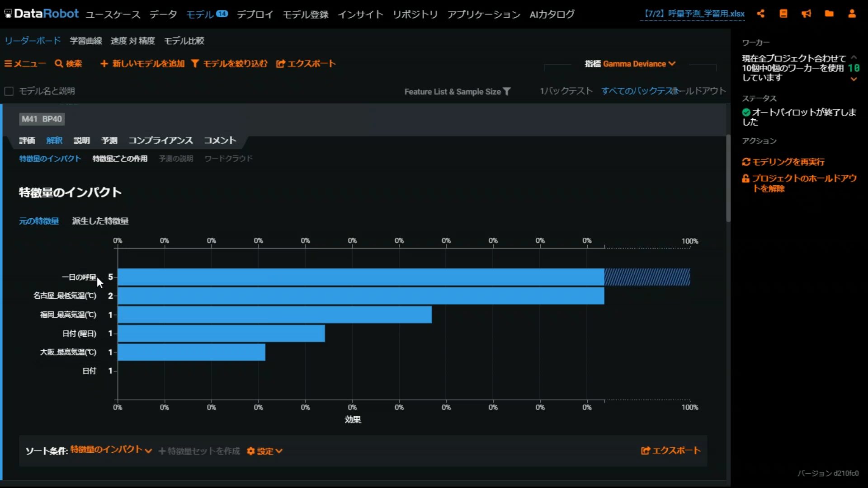Open the ソート条件 特徴量のインパクト dropdown
This screenshot has height=488, width=868.
click(x=111, y=450)
